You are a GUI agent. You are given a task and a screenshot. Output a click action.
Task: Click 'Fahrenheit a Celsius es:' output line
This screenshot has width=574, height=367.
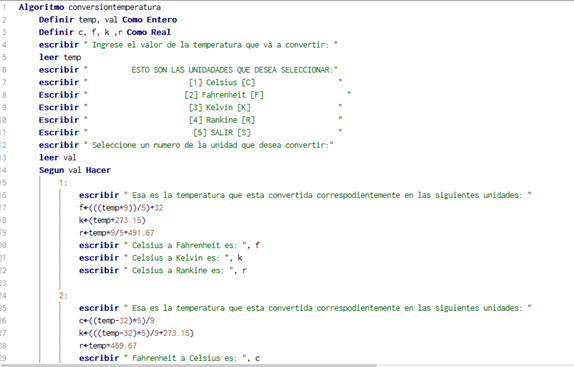point(169,358)
